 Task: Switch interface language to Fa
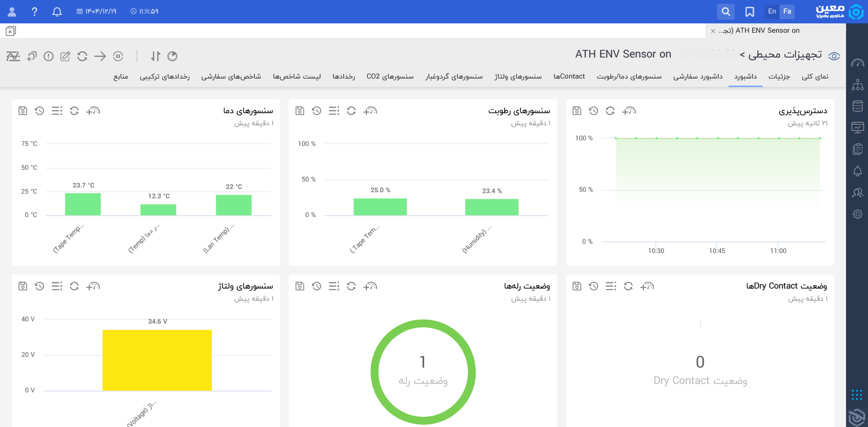pyautogui.click(x=787, y=12)
